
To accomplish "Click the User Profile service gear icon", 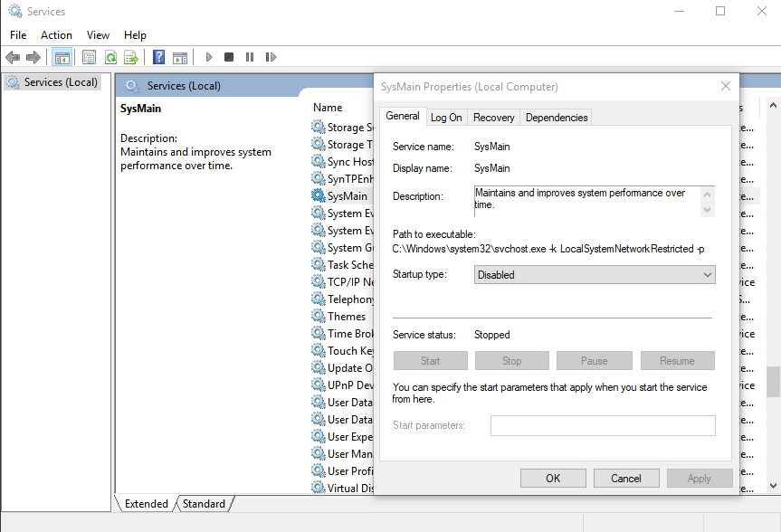I will point(319,470).
